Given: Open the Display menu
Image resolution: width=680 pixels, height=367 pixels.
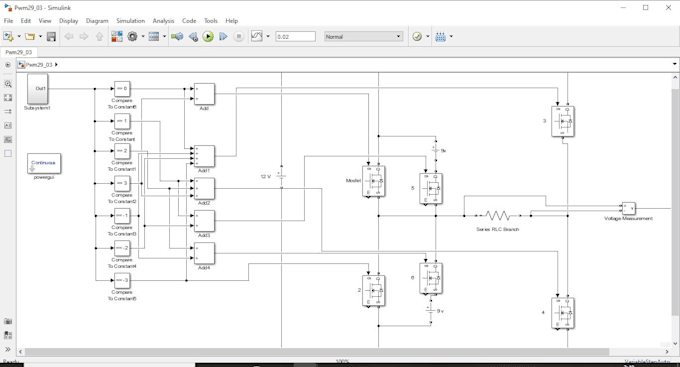Looking at the screenshot, I should pos(69,21).
